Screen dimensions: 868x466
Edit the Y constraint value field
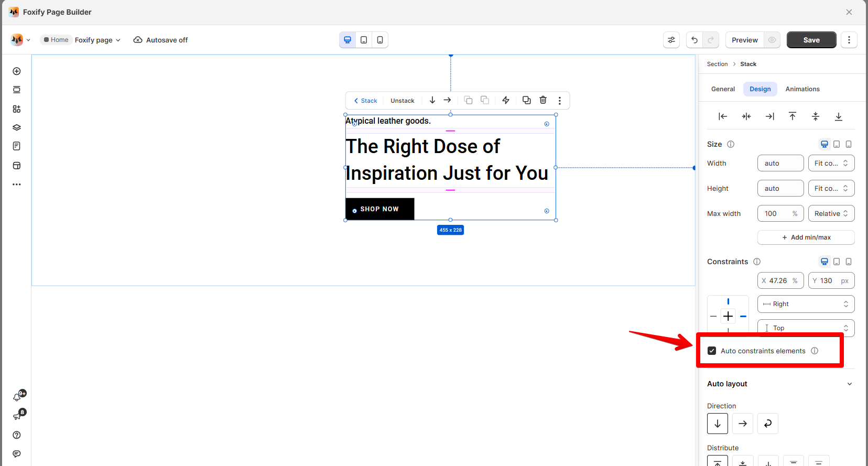[831, 280]
